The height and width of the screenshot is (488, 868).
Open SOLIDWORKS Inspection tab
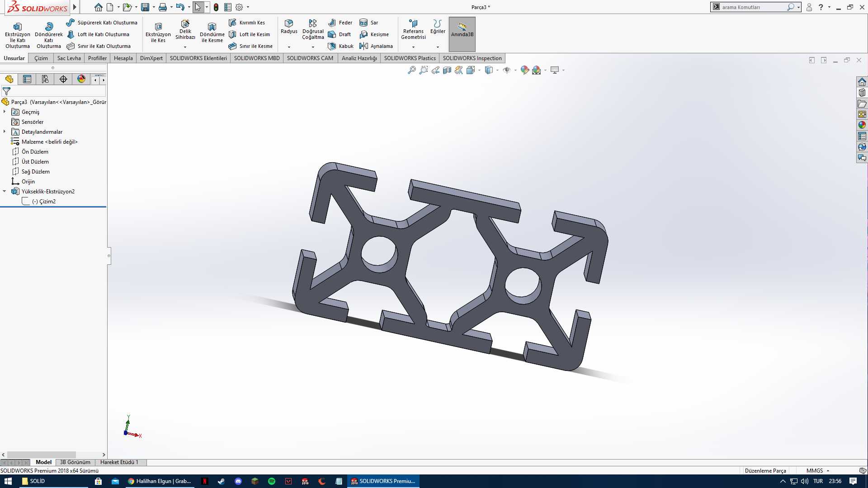(472, 58)
